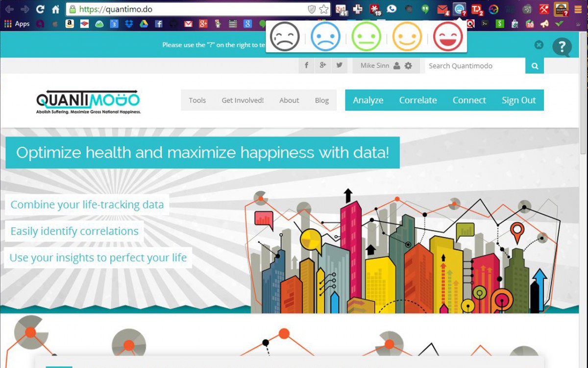Image resolution: width=588 pixels, height=368 pixels.
Task: Open the Twitter social link icon
Action: point(339,65)
